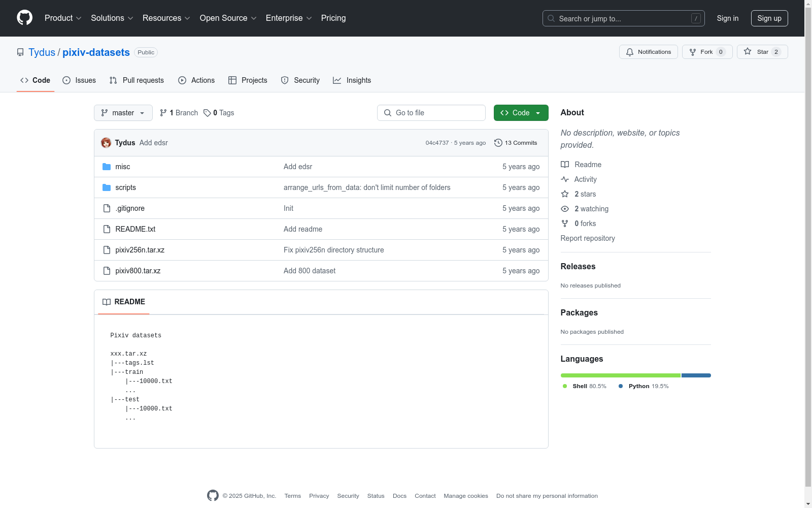Open the Resources dropdown
Image resolution: width=812 pixels, height=508 pixels.
(166, 18)
